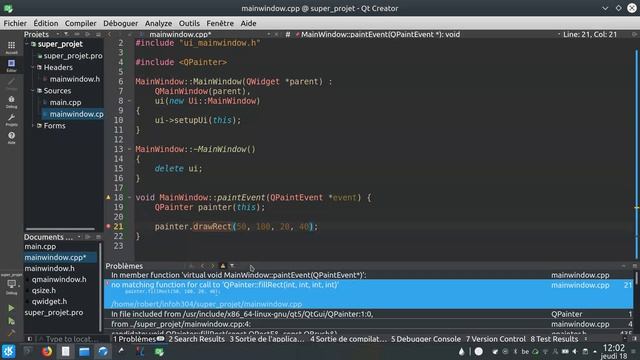Viewport: 640px width, 360px height.
Task: Open the /home/robert/infoh304 file path link
Action: pyautogui.click(x=207, y=304)
